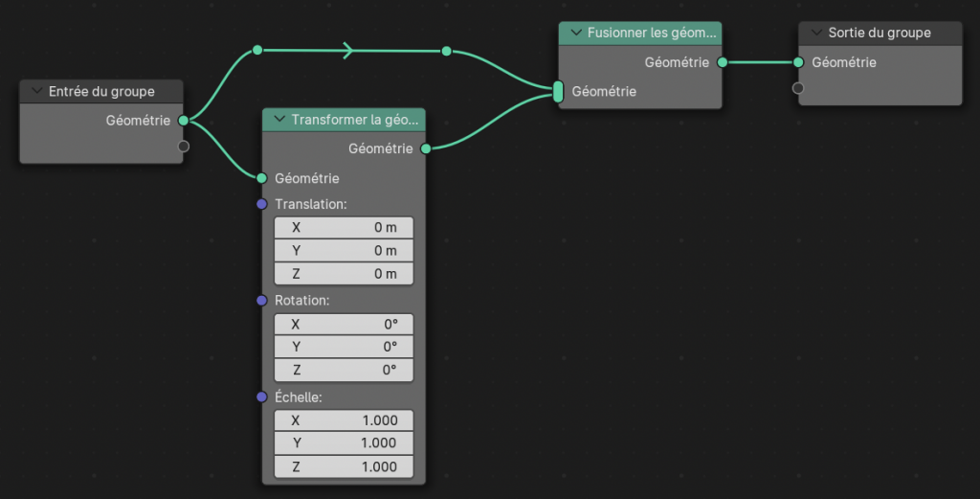
Task: Click empty gray socket on Entrée du groupe
Action: click(x=184, y=147)
